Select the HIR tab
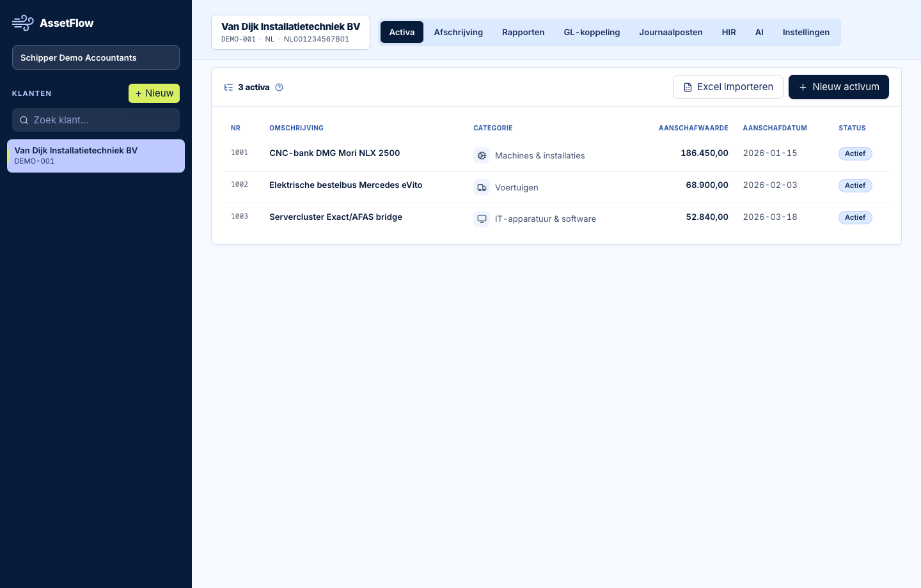 pos(728,32)
